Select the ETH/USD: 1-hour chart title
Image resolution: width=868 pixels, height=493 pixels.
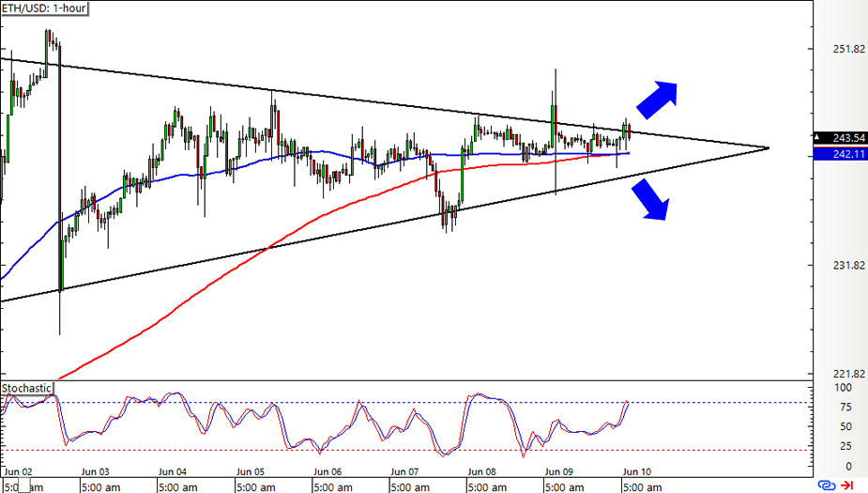(x=44, y=8)
